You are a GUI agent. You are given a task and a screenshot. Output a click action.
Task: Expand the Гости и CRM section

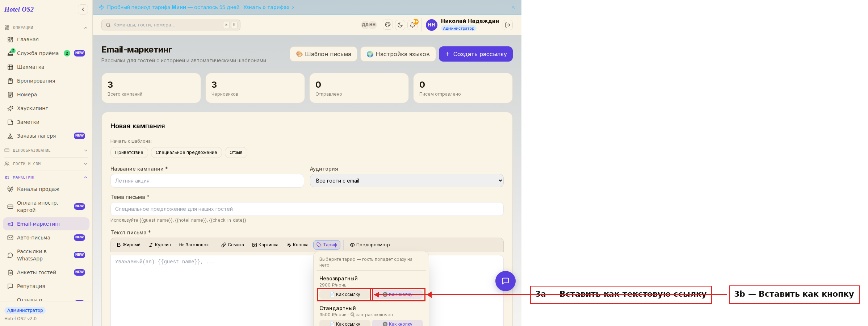pyautogui.click(x=46, y=164)
